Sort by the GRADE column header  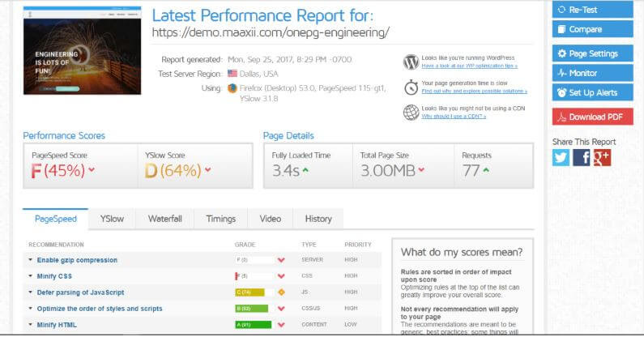(245, 245)
